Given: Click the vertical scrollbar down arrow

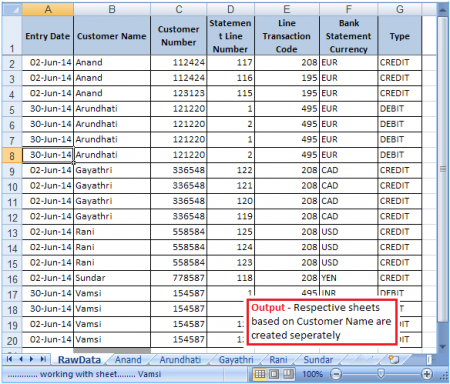Looking at the screenshot, I should (442, 347).
